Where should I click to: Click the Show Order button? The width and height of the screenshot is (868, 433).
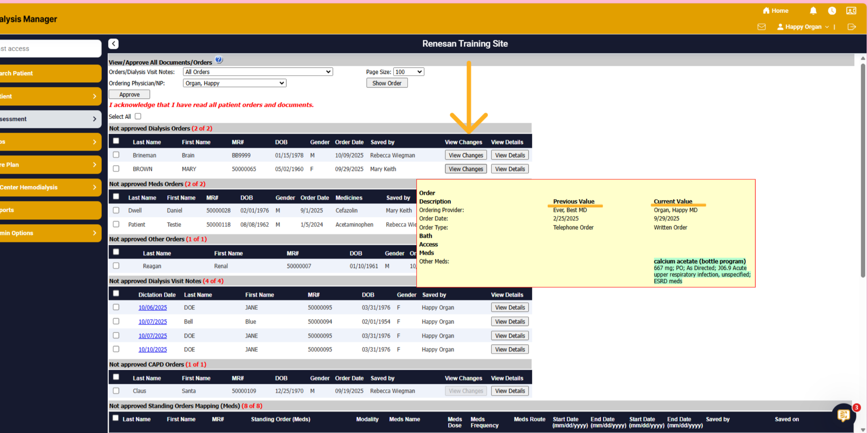pos(387,83)
